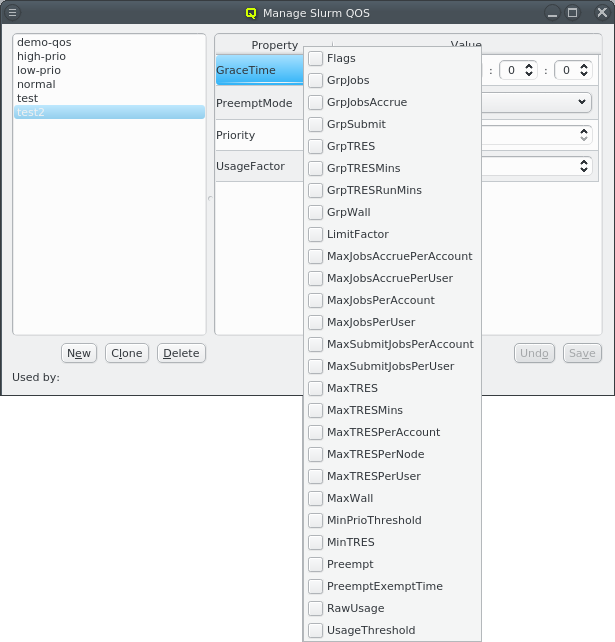Screen dimensions: 615x642
Task: Check MaxTRESPerUser option
Action: pos(315,476)
